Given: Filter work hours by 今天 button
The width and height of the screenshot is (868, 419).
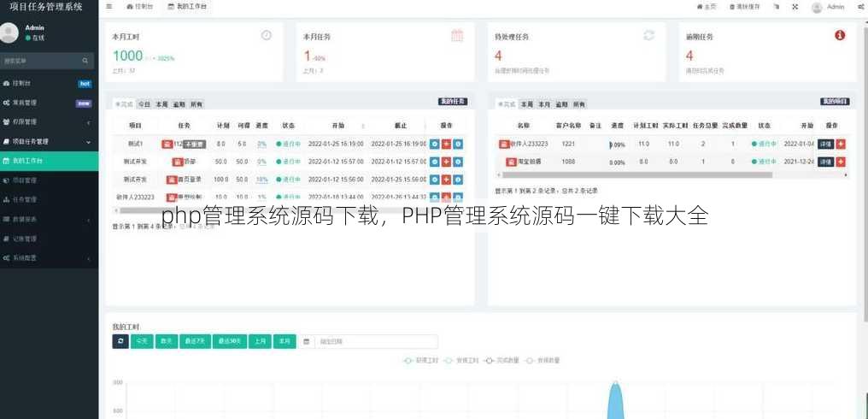Looking at the screenshot, I should (x=142, y=341).
